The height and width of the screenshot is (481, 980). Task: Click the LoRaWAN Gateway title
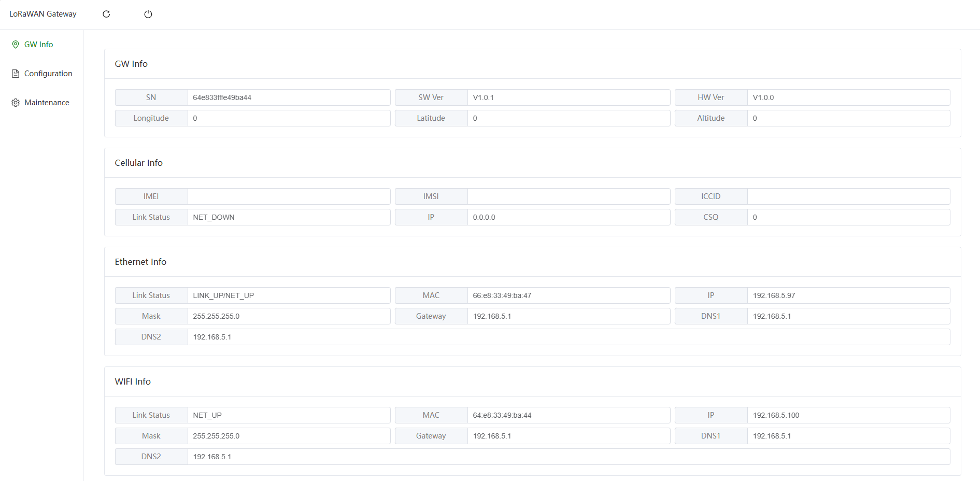click(43, 14)
